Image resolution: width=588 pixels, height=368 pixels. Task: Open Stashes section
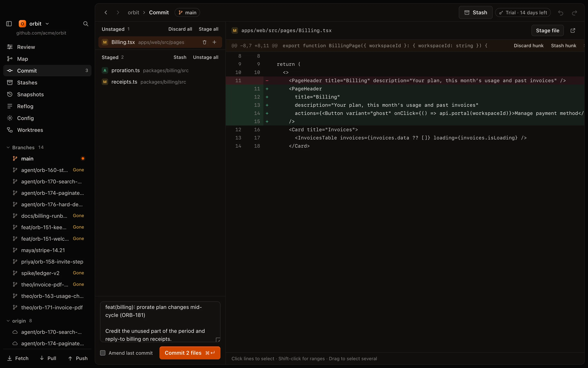coord(47,83)
